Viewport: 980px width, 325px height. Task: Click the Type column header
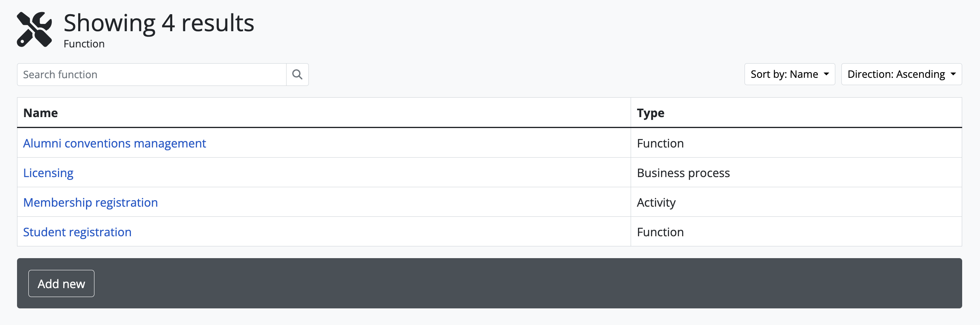pyautogui.click(x=650, y=113)
